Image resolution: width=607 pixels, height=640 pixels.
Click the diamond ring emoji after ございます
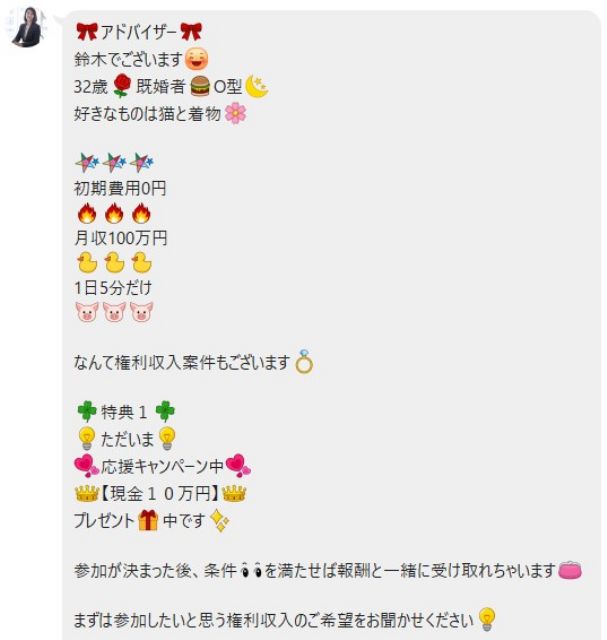pos(304,362)
